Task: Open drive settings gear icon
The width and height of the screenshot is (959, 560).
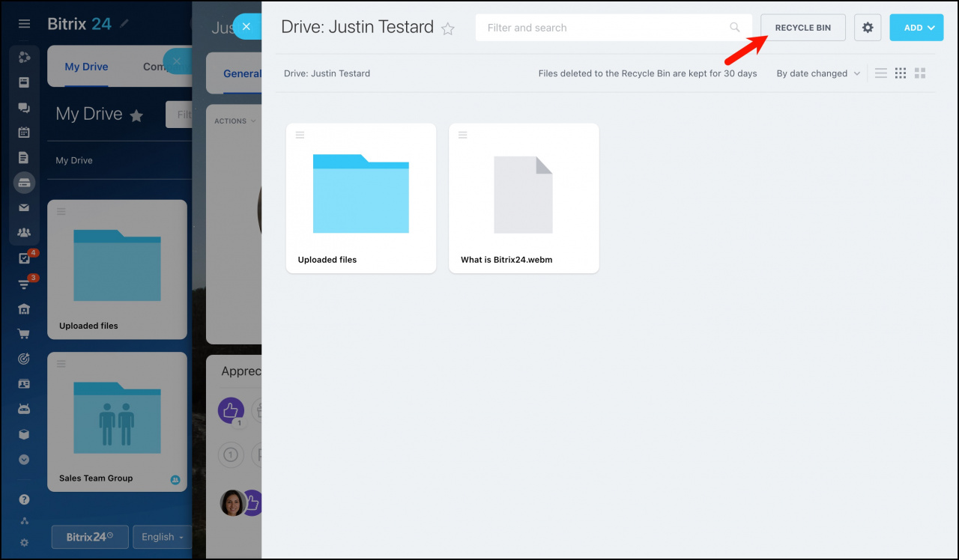Action: 868,28
